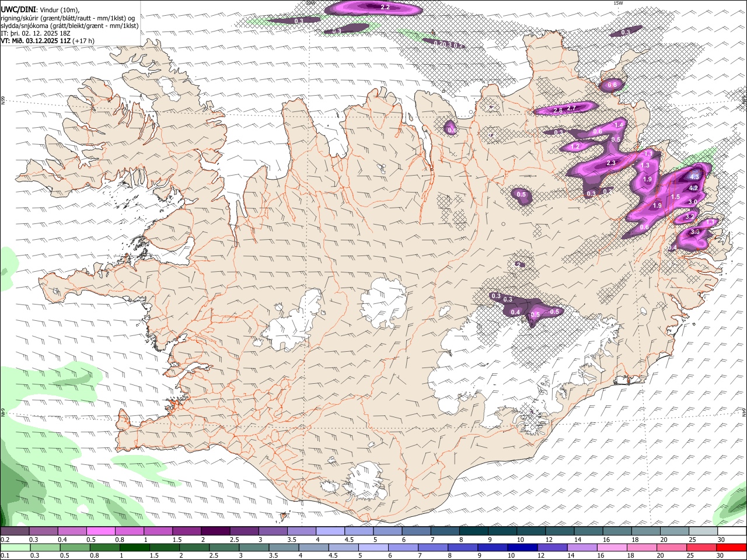Click the 4.3 precipitation value
Image resolution: width=747 pixels, height=560 pixels.
click(x=694, y=176)
